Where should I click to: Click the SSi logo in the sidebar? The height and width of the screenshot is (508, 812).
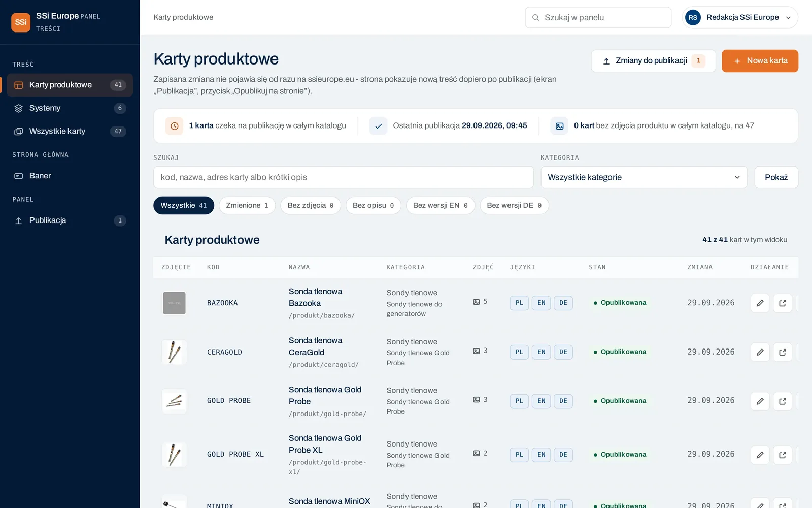coord(21,22)
